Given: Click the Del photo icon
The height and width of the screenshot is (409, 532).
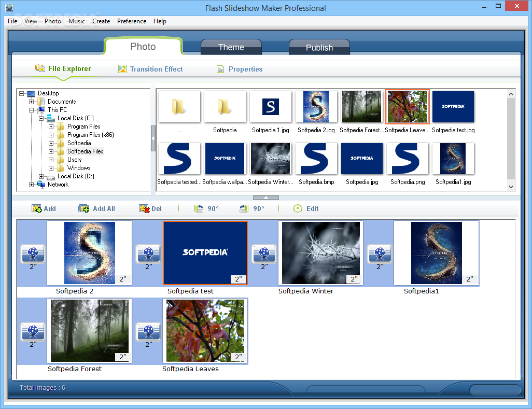Looking at the screenshot, I should (x=144, y=208).
